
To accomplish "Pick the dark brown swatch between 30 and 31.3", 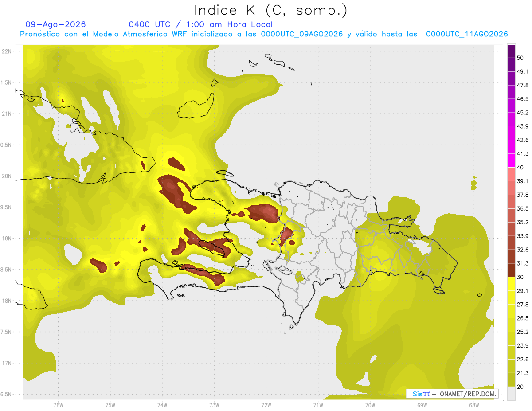I will pos(511,270).
